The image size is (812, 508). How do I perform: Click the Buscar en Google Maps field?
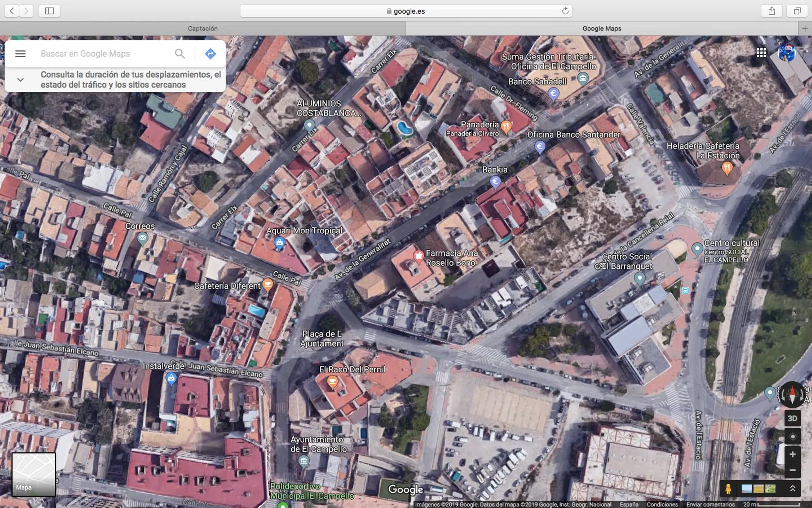101,54
